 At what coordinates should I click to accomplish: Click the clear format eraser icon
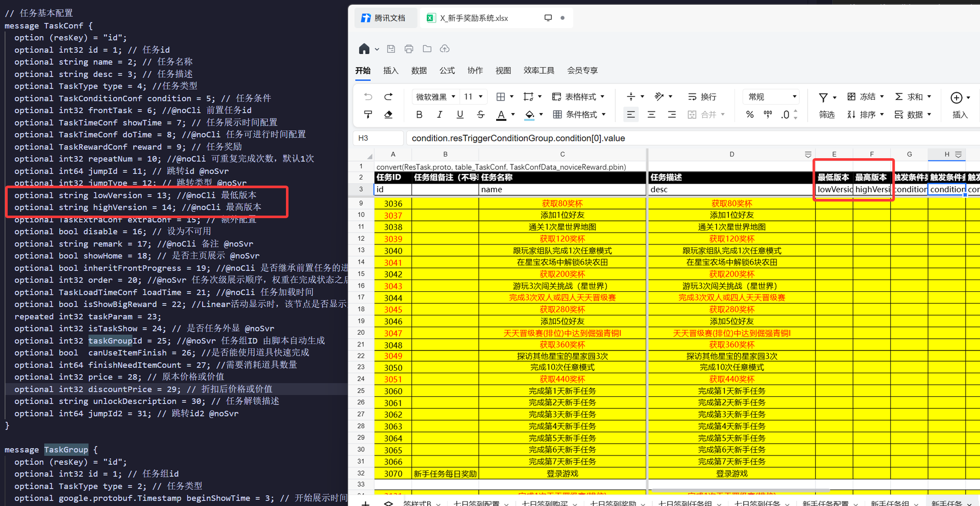tap(388, 115)
